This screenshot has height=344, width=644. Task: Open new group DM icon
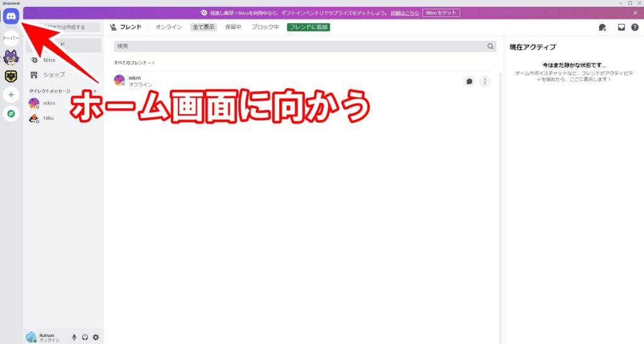(602, 28)
